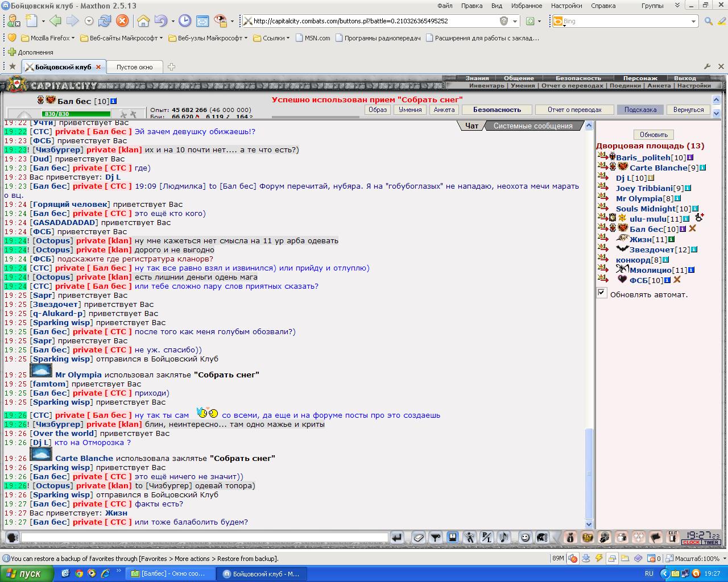Image resolution: width=728 pixels, height=582 pixels.
Task: Switch to the Пустое окно tab
Action: pos(135,67)
